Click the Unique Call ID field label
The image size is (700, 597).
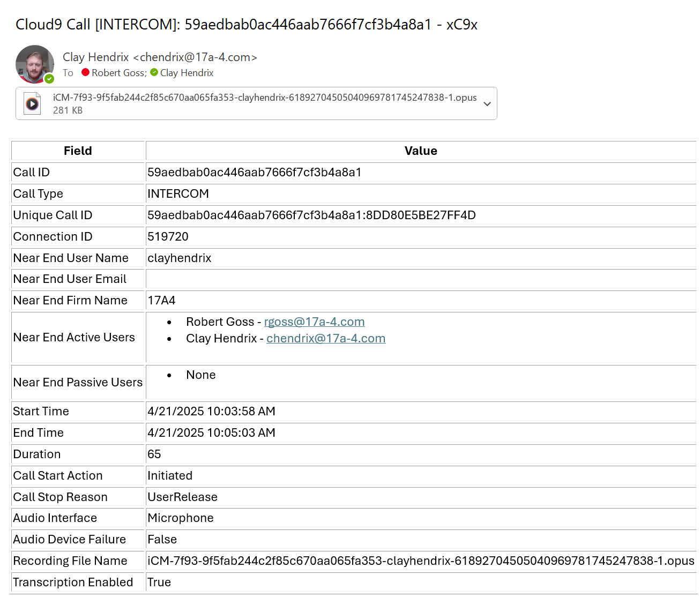(x=53, y=215)
